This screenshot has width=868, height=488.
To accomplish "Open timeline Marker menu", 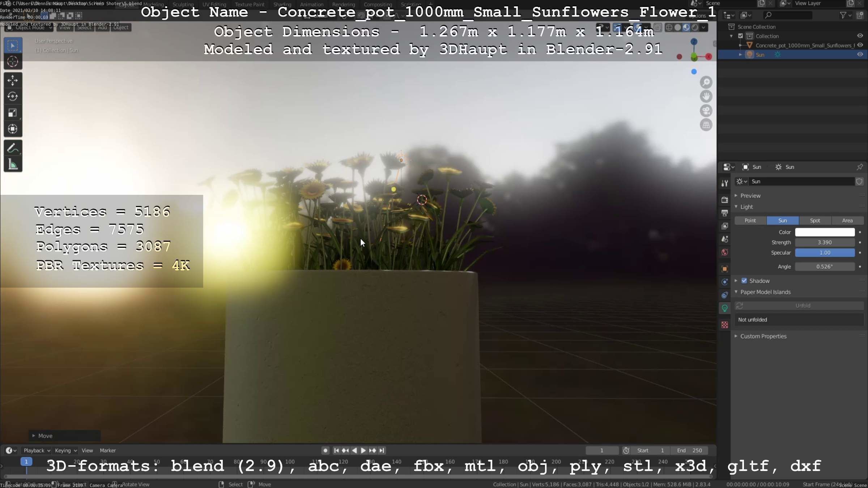I will point(108,450).
